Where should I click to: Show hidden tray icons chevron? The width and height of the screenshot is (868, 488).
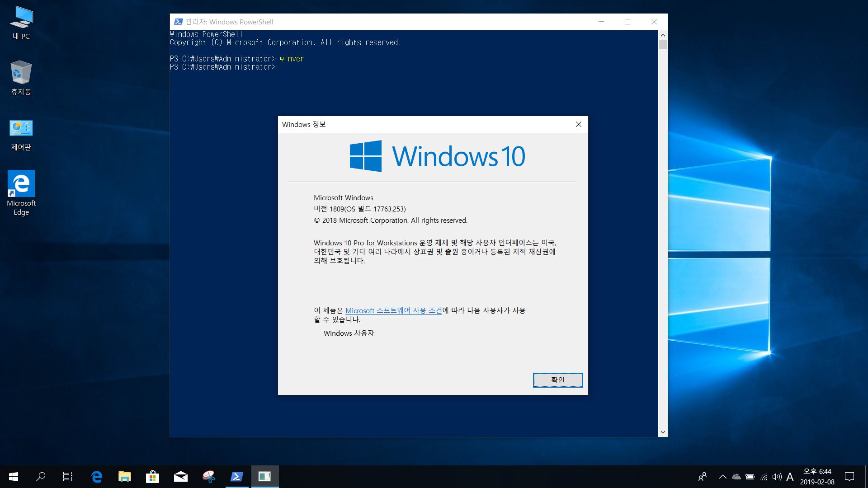pos(722,477)
